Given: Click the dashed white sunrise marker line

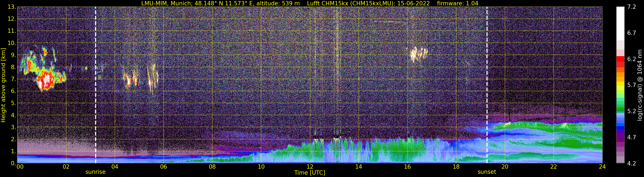Looking at the screenshot, I should (x=96, y=85).
